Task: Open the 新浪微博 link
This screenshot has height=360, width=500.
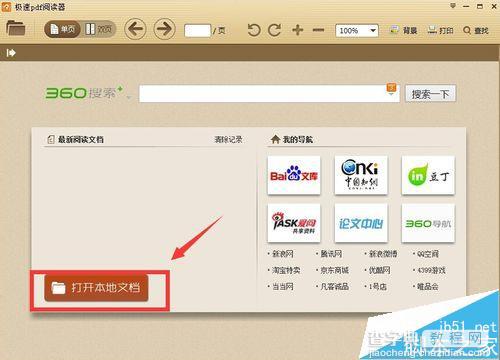Action: point(383,254)
